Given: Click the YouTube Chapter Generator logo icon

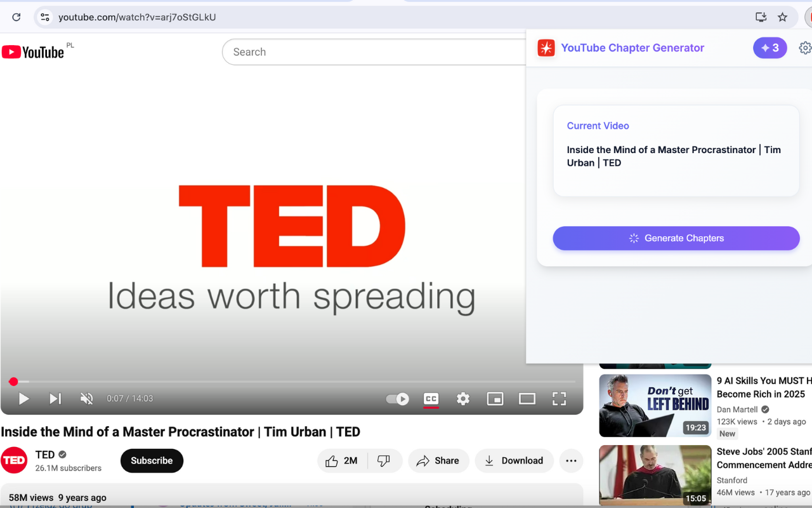Looking at the screenshot, I should pyautogui.click(x=546, y=48).
